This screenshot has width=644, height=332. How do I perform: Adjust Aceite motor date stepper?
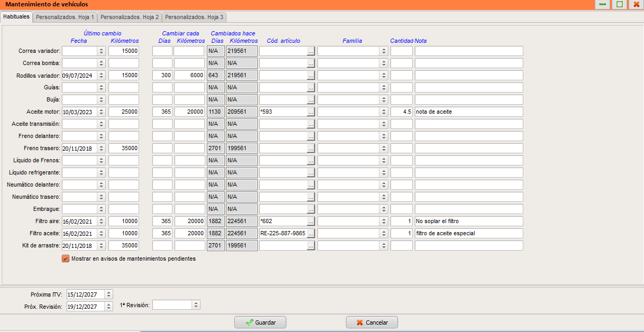(x=102, y=112)
